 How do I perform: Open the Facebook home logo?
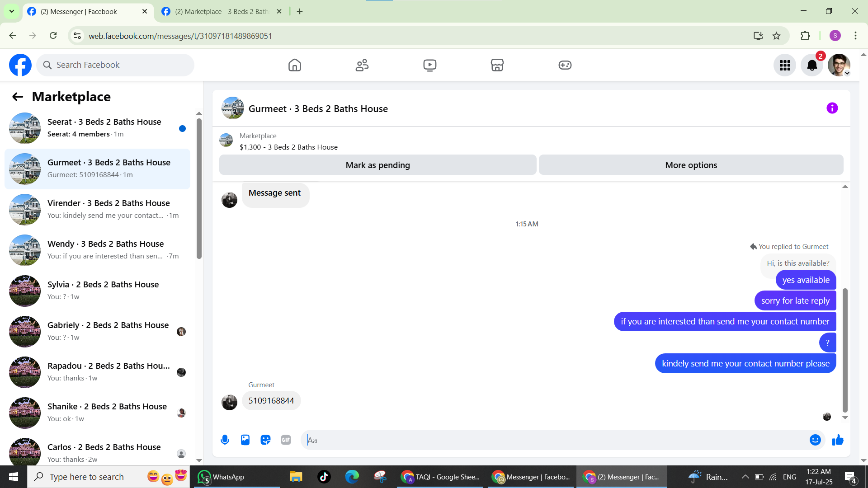point(20,65)
